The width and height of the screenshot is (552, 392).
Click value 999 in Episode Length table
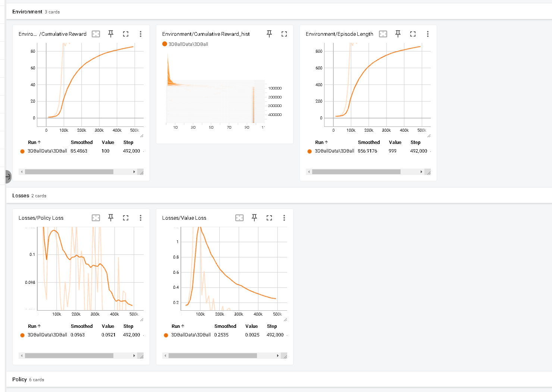392,151
